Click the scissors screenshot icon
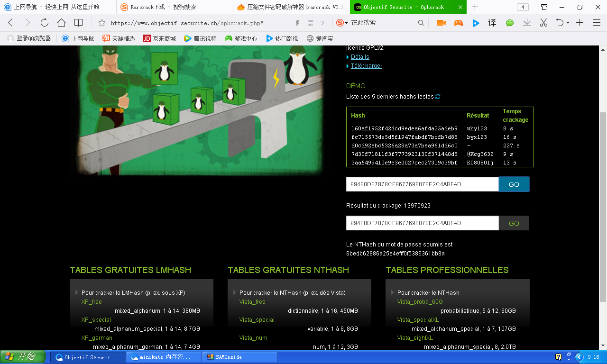 point(544,23)
